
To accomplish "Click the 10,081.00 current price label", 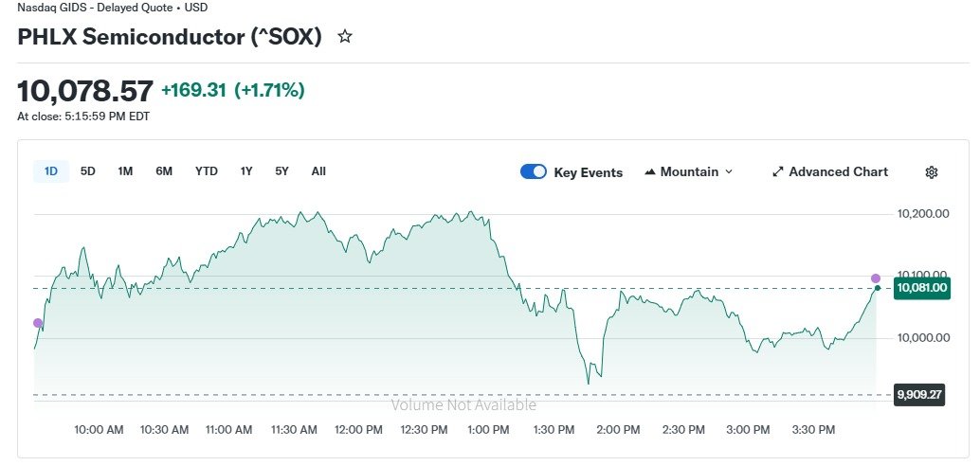I will pos(922,288).
